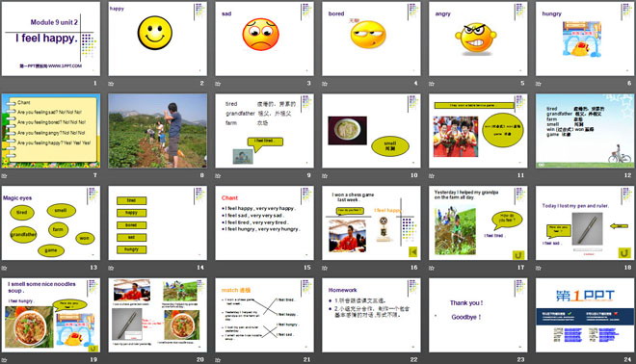Select slide 20 with four photos
This screenshot has height=364, width=636.
[x=157, y=315]
